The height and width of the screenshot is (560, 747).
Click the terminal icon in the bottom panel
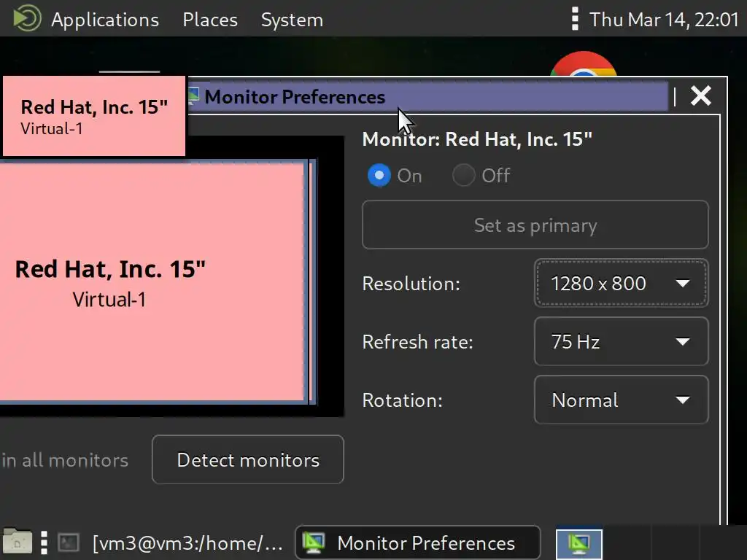point(69,542)
